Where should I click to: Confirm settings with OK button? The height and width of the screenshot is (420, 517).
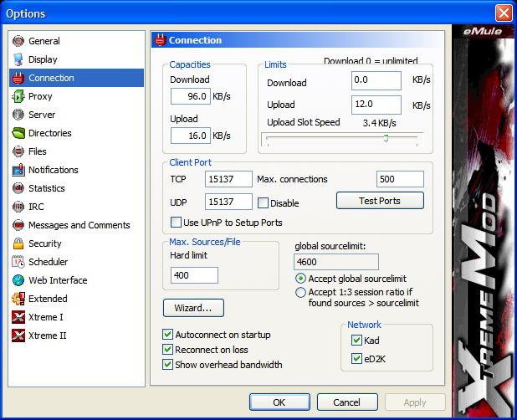point(279,402)
